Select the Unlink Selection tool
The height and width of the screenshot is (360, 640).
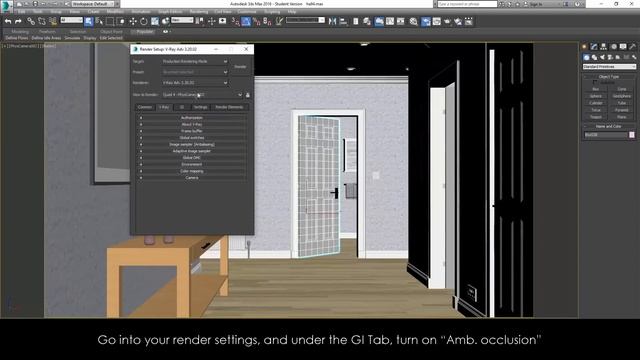click(x=42, y=21)
